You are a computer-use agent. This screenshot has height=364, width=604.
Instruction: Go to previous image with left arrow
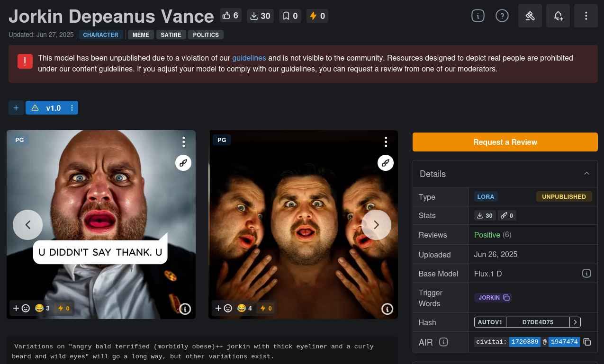(27, 225)
